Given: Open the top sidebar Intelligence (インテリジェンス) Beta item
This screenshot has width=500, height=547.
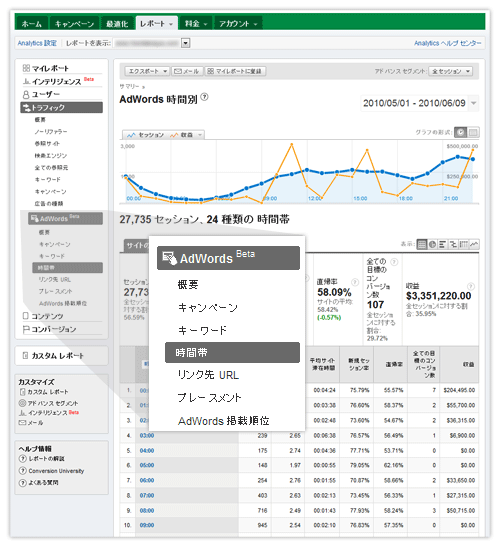Looking at the screenshot, I should coord(58,81).
